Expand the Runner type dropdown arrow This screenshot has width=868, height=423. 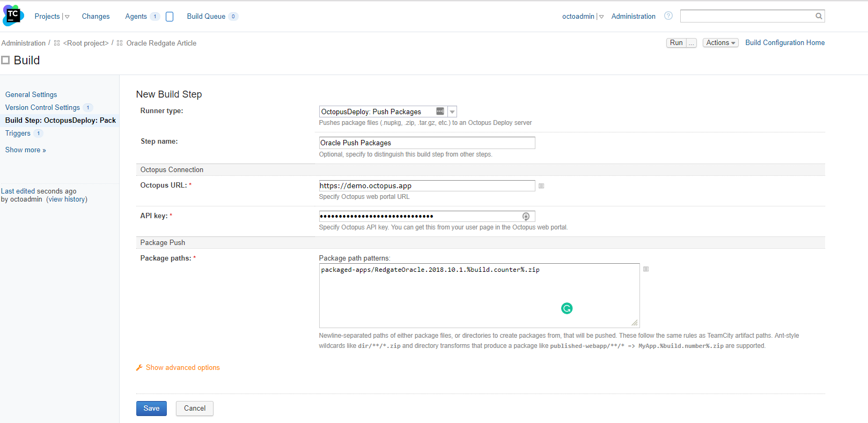pos(452,112)
